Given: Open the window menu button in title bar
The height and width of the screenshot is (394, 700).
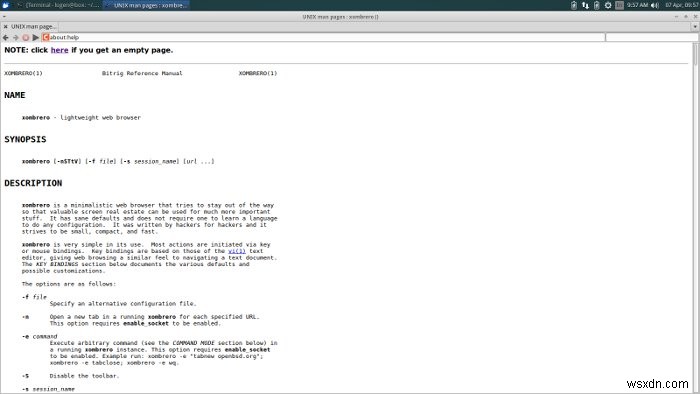Looking at the screenshot, I should click(x=4, y=17).
